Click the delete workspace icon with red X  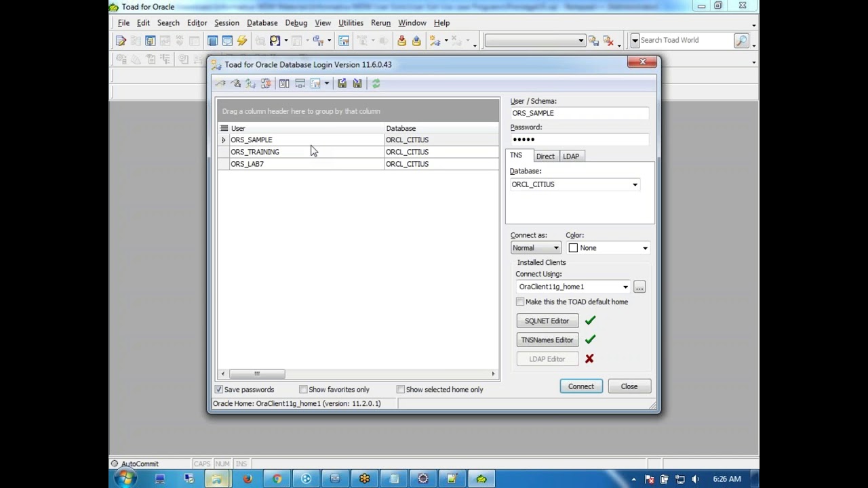[608, 41]
